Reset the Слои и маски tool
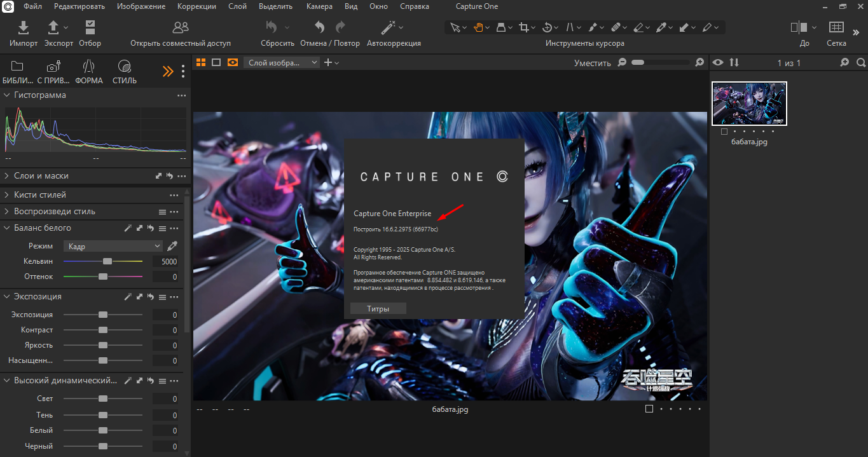 point(170,176)
